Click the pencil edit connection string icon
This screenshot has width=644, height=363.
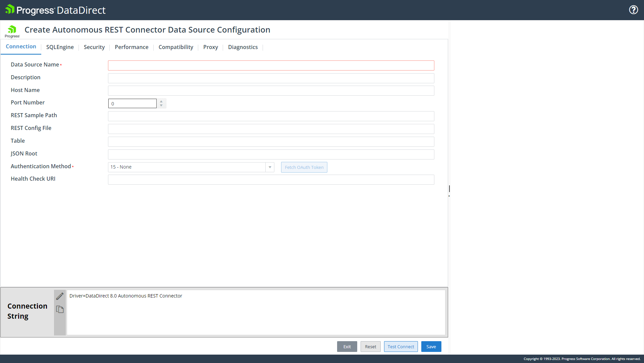[60, 296]
